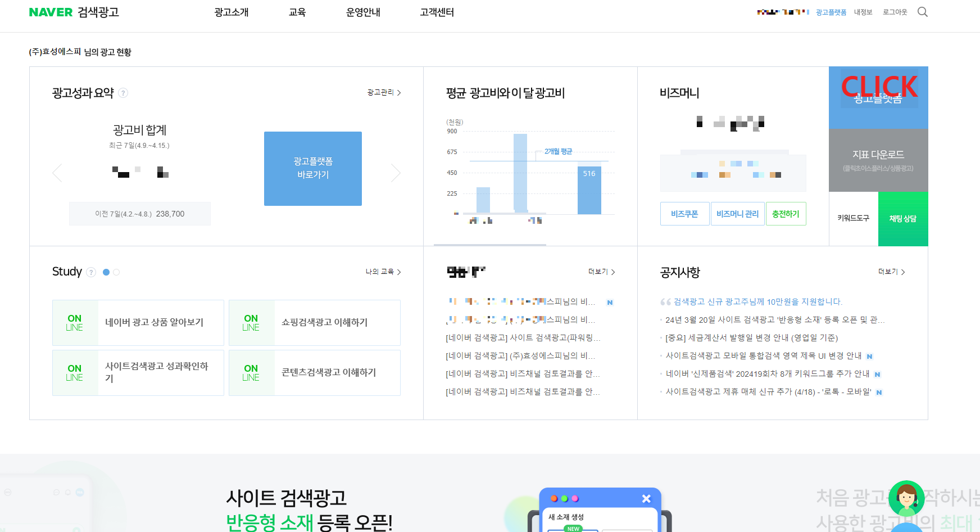Click the blue 광고플랫폼 tile at top right
This screenshot has height=532, width=980.
pyautogui.click(x=878, y=98)
